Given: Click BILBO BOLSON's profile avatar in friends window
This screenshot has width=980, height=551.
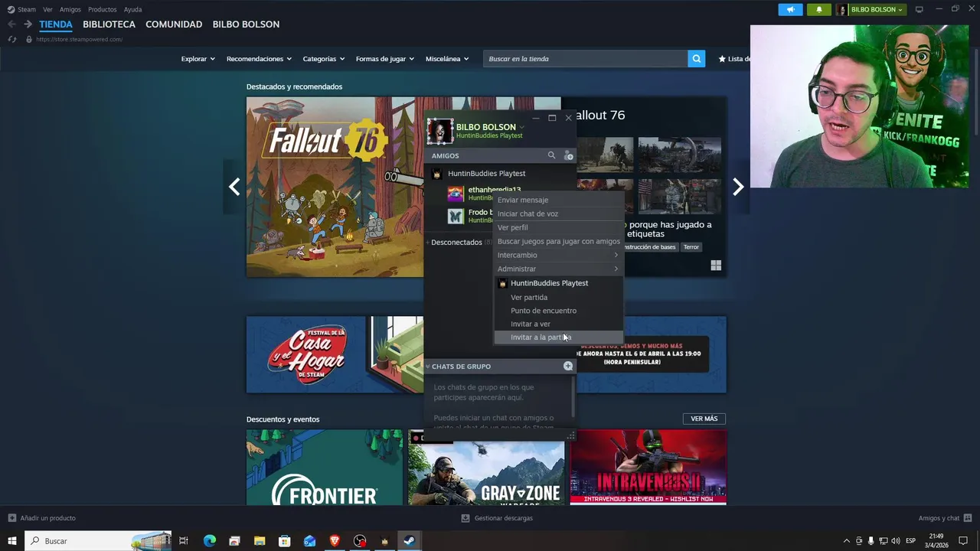Looking at the screenshot, I should tap(439, 131).
